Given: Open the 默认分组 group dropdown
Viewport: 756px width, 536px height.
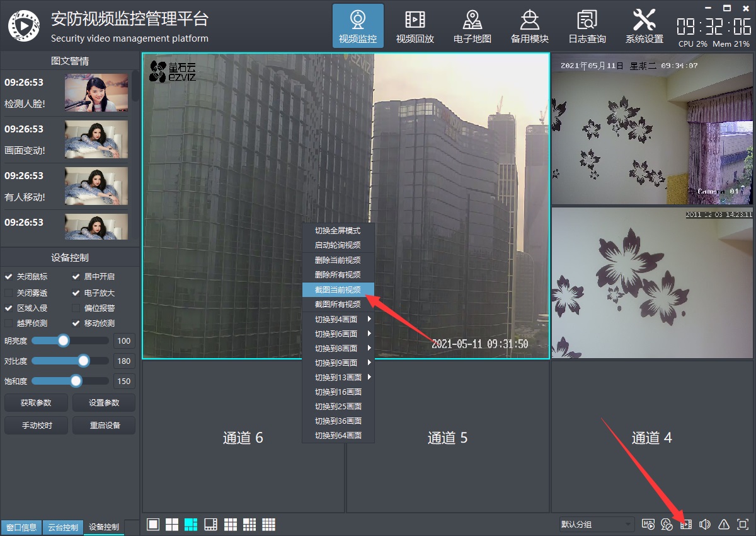Looking at the screenshot, I should [x=597, y=524].
